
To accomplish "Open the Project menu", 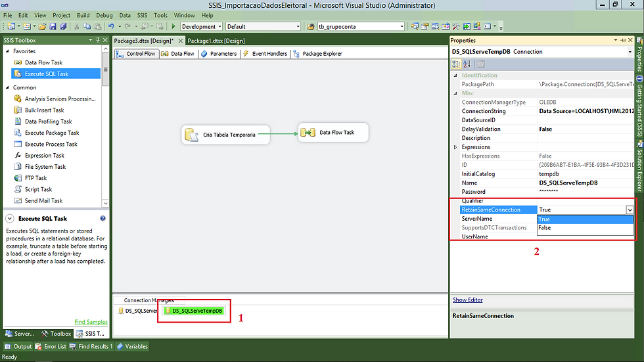I will pos(61,15).
